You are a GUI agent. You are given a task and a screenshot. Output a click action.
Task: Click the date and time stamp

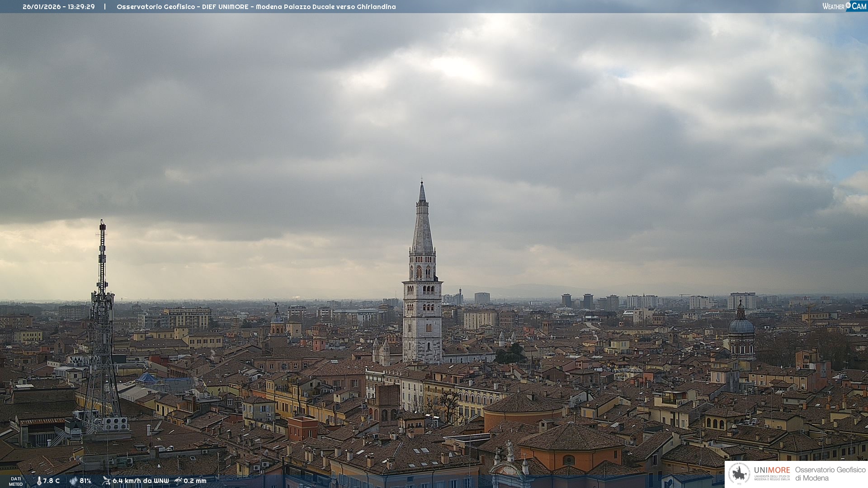coord(59,7)
